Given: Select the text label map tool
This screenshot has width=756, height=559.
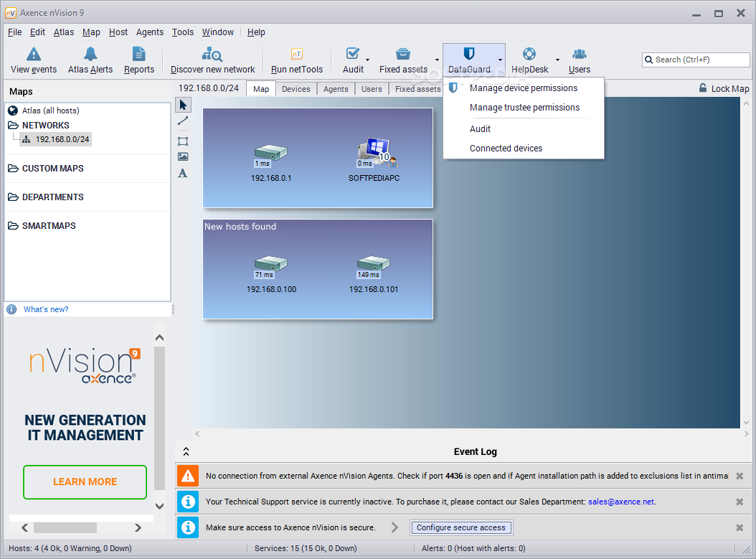Looking at the screenshot, I should [183, 173].
